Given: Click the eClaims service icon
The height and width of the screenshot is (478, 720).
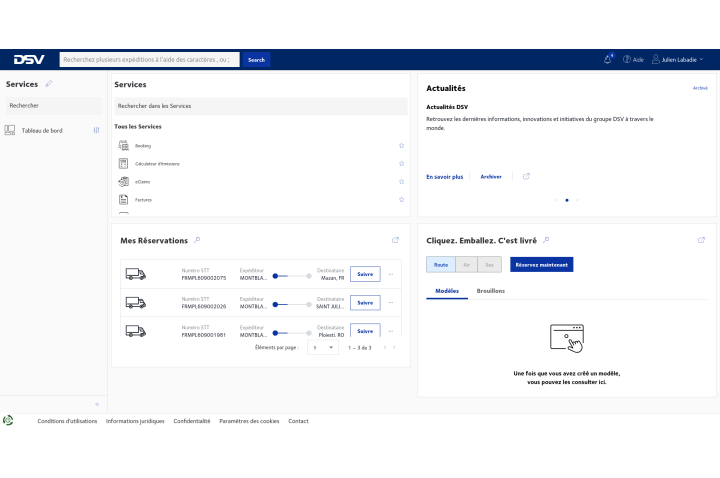Looking at the screenshot, I should point(124,181).
